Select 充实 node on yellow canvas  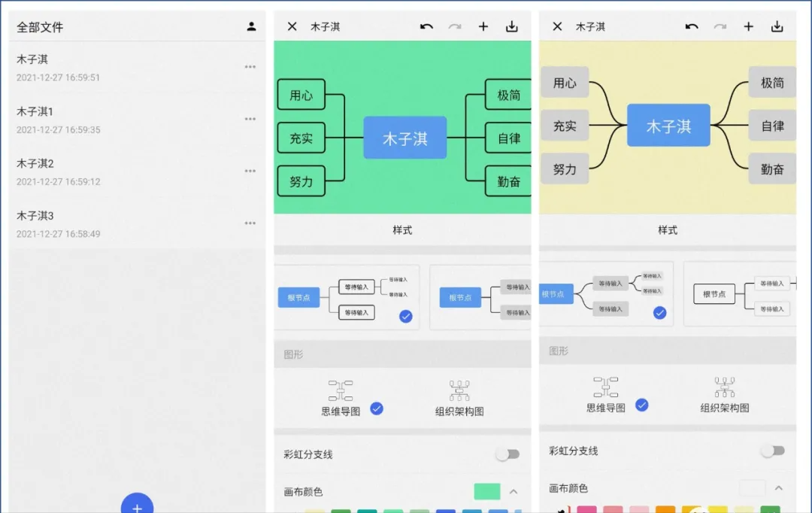(565, 126)
